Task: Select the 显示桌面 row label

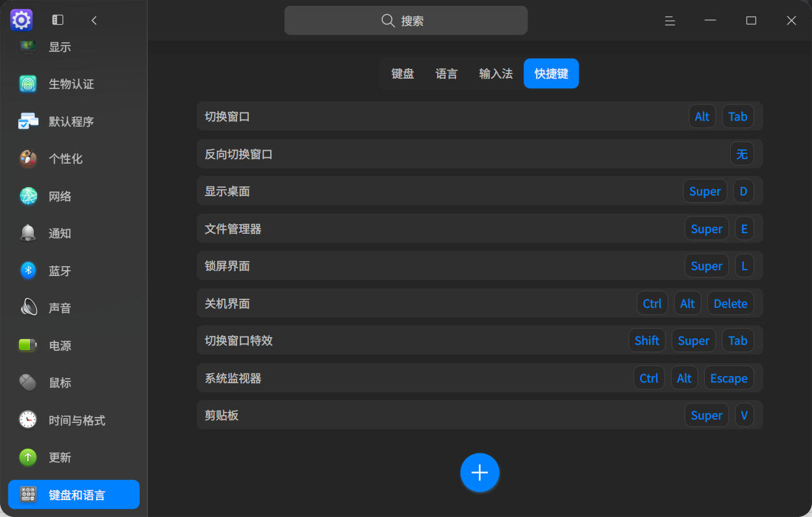Action: point(227,192)
